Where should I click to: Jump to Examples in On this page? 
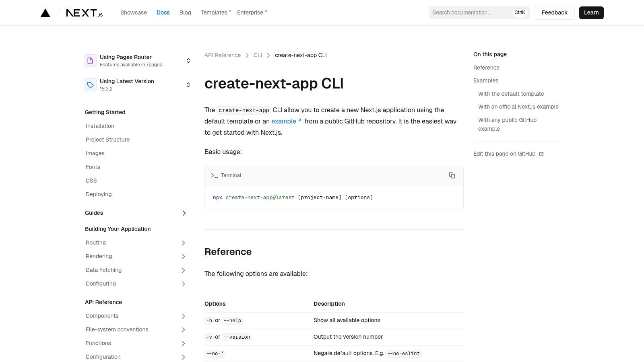[486, 80]
